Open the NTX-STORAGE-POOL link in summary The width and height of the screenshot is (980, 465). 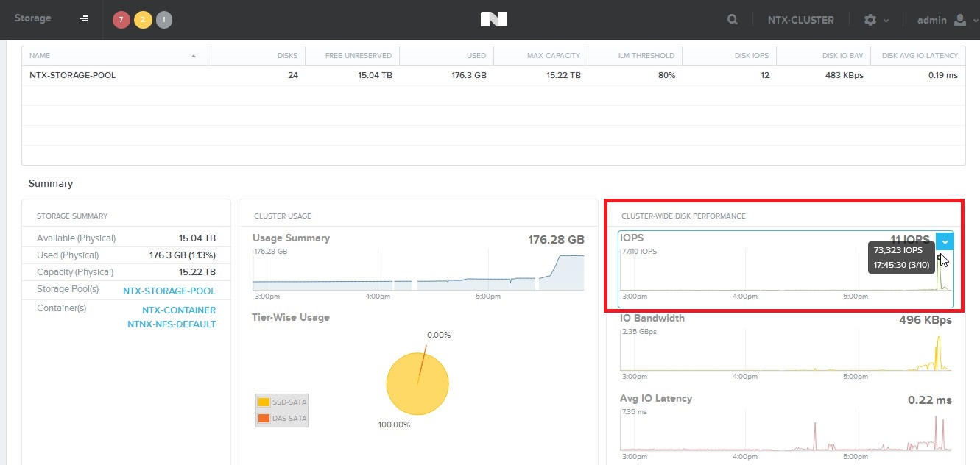point(169,291)
